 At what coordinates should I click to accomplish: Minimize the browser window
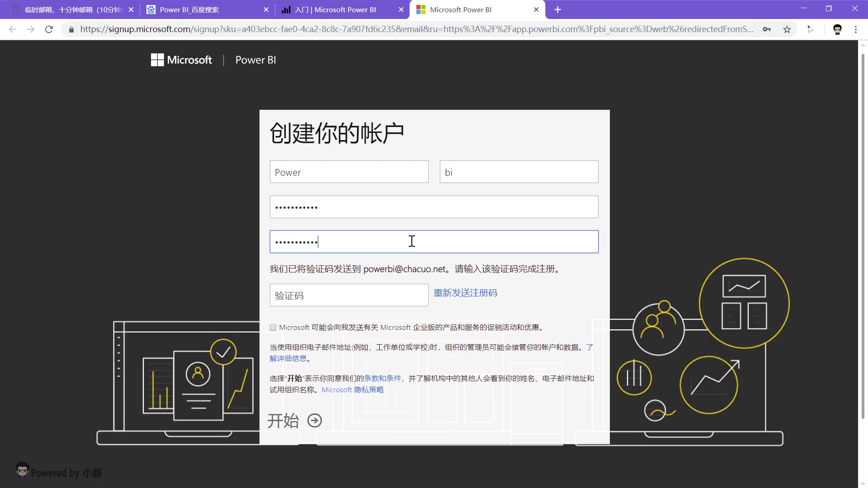pos(803,9)
